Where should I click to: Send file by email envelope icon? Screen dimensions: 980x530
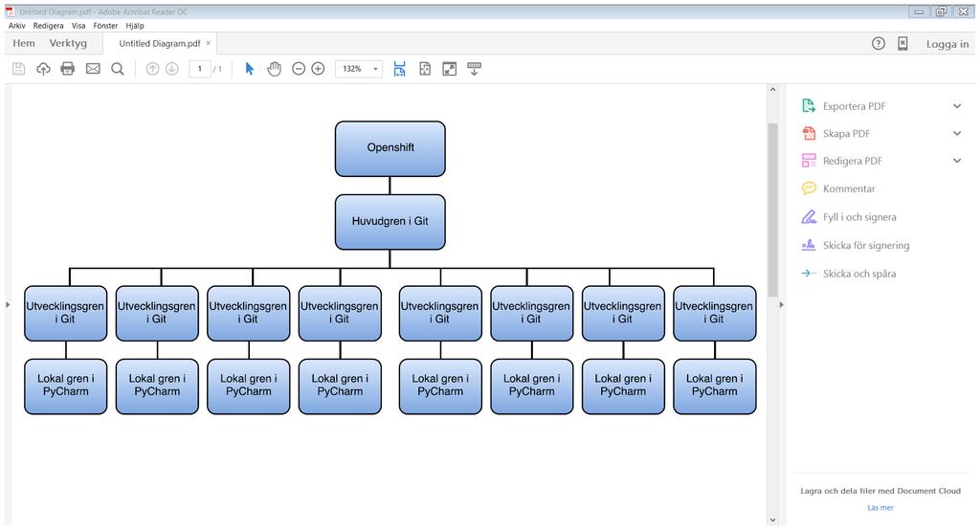pos(93,69)
